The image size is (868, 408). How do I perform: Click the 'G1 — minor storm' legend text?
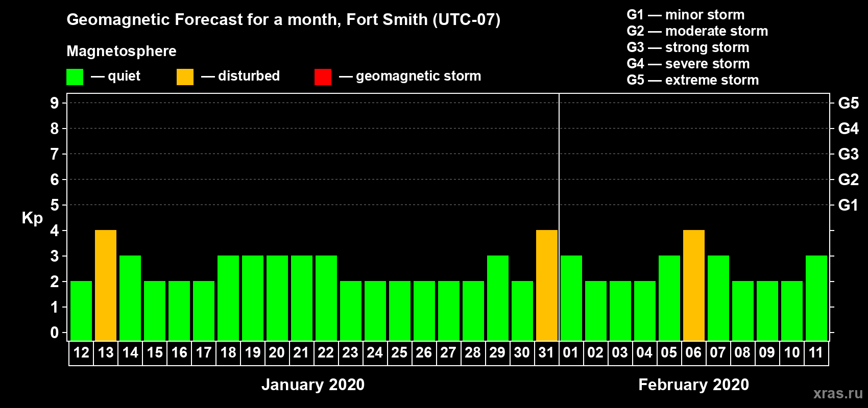point(686,15)
